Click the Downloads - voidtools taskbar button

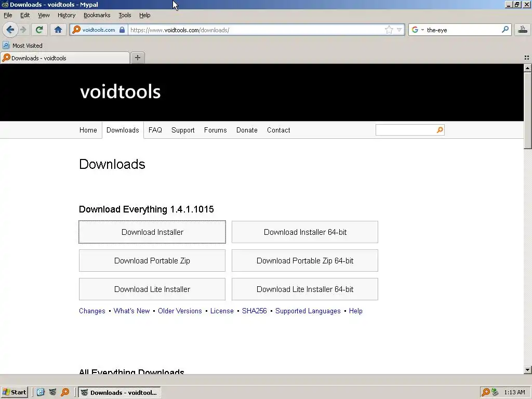point(119,393)
